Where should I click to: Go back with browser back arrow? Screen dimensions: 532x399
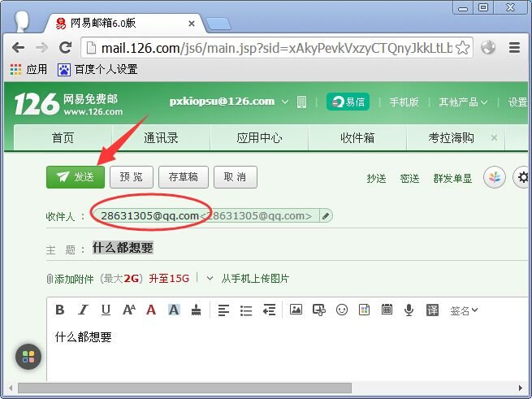[19, 48]
